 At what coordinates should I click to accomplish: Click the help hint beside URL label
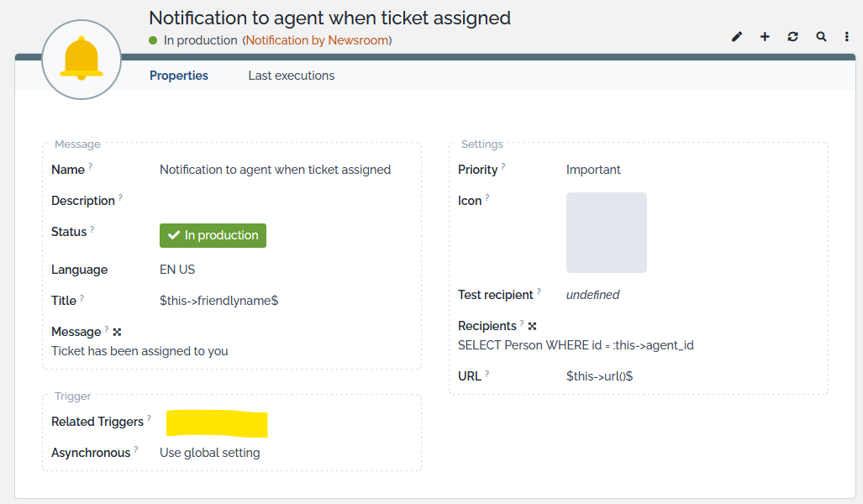pos(487,373)
